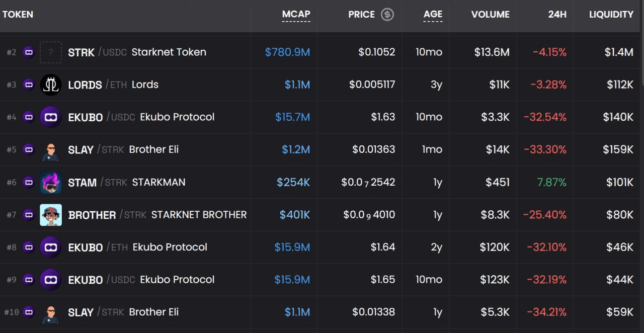Click the small exchange badge next to #7

29,215
